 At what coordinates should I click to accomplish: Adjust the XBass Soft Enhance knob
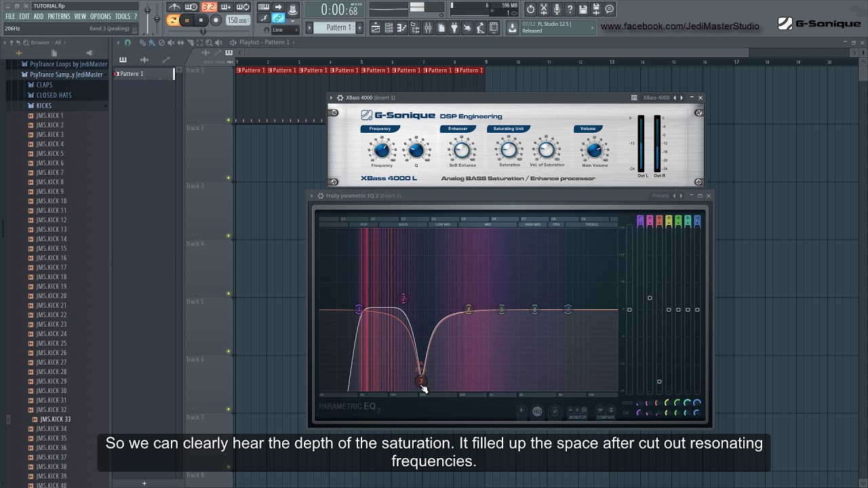(462, 150)
